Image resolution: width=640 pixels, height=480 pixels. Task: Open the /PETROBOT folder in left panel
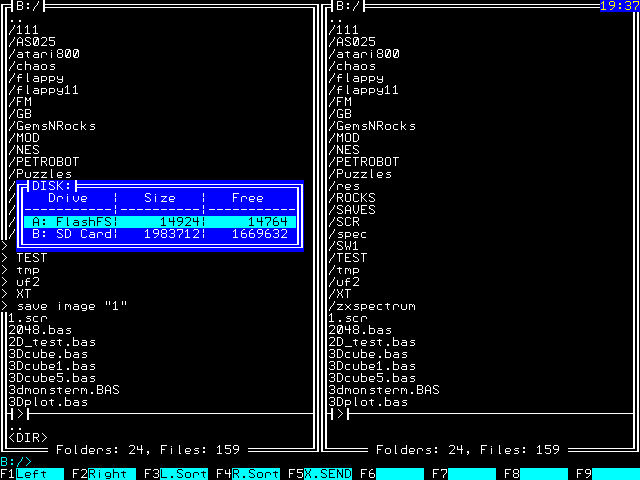(x=44, y=162)
